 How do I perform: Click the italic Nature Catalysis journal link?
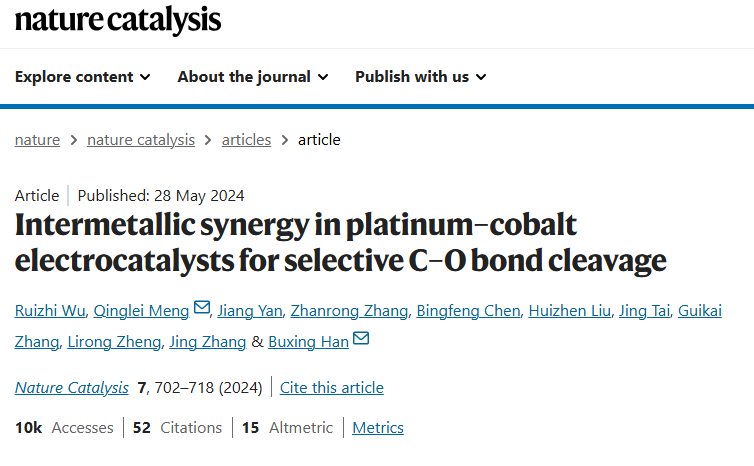click(x=72, y=388)
